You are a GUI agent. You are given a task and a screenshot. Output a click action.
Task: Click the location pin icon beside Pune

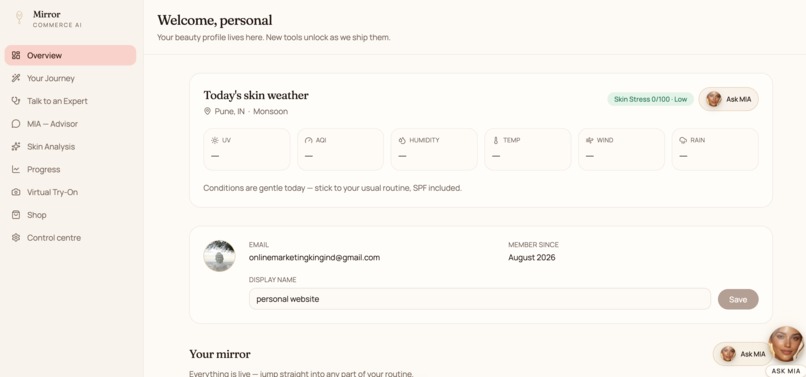207,111
